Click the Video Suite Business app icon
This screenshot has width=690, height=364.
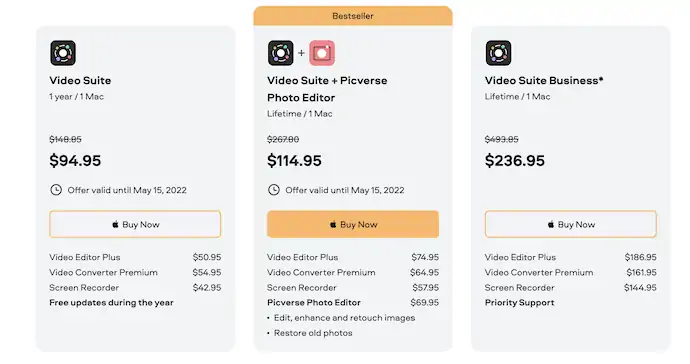click(x=499, y=53)
